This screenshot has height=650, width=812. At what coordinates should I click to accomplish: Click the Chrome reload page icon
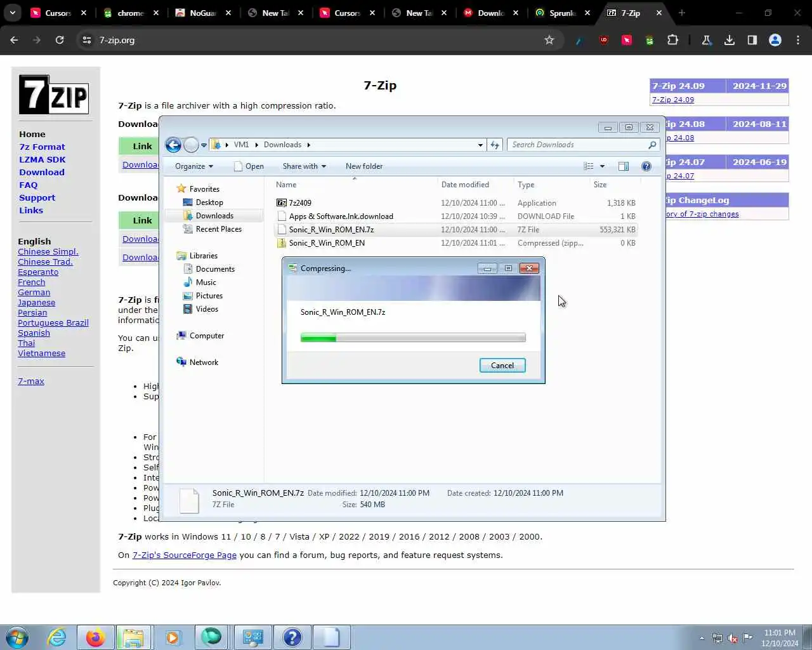tap(60, 40)
